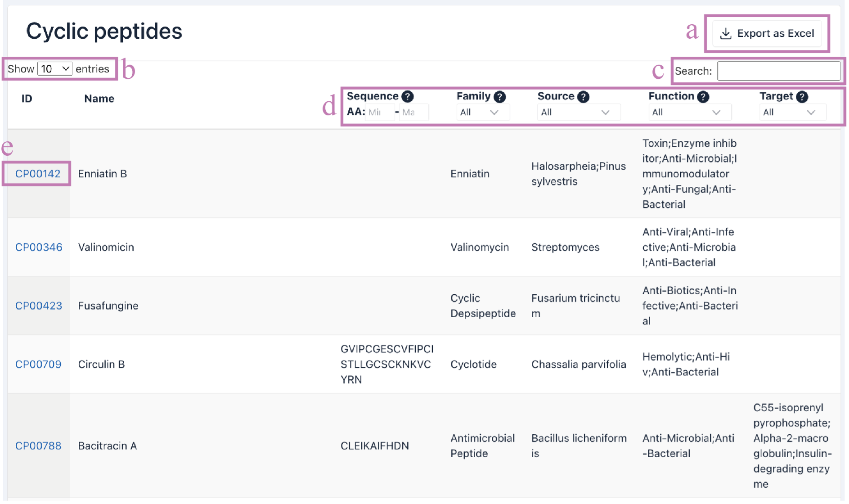The image size is (849, 504).
Task: Click the Target help question-mark icon
Action: tap(802, 97)
